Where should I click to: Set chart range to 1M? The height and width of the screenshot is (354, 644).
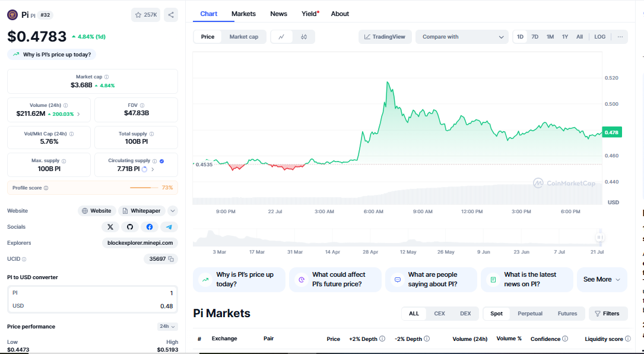pyautogui.click(x=550, y=37)
